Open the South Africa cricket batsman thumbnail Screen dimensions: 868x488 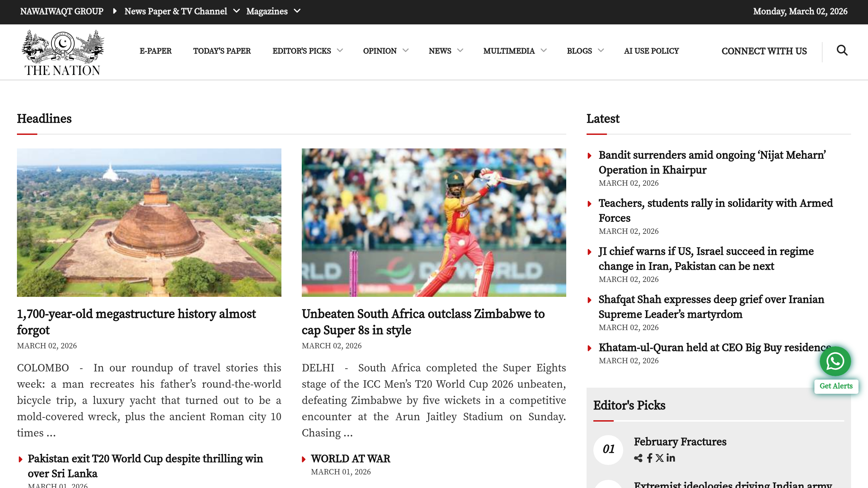point(434,222)
